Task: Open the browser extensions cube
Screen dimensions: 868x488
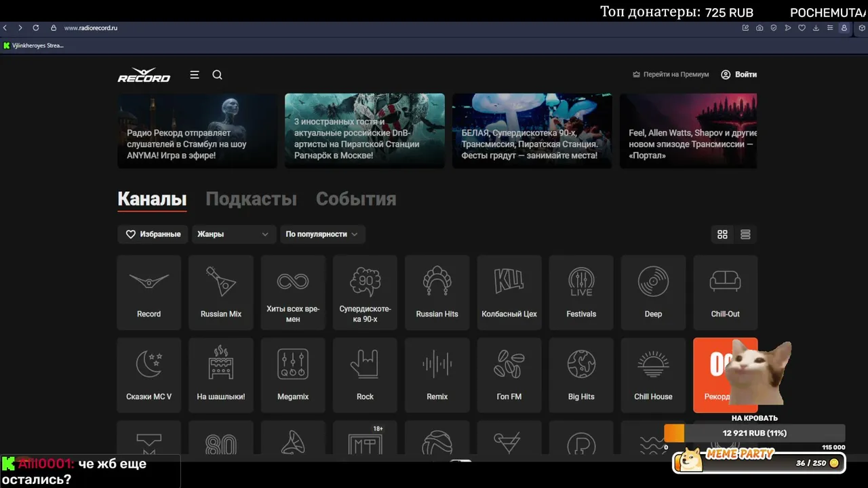Action: coord(862,28)
